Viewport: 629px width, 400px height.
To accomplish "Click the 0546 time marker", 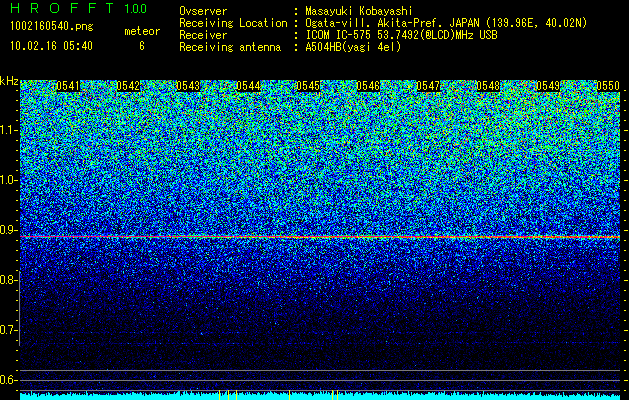I will pyautogui.click(x=368, y=86).
